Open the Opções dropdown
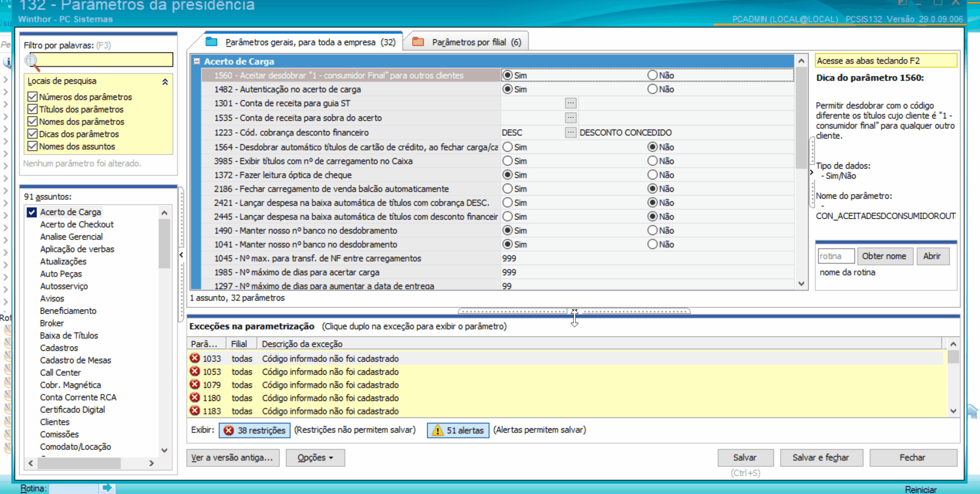 click(315, 457)
